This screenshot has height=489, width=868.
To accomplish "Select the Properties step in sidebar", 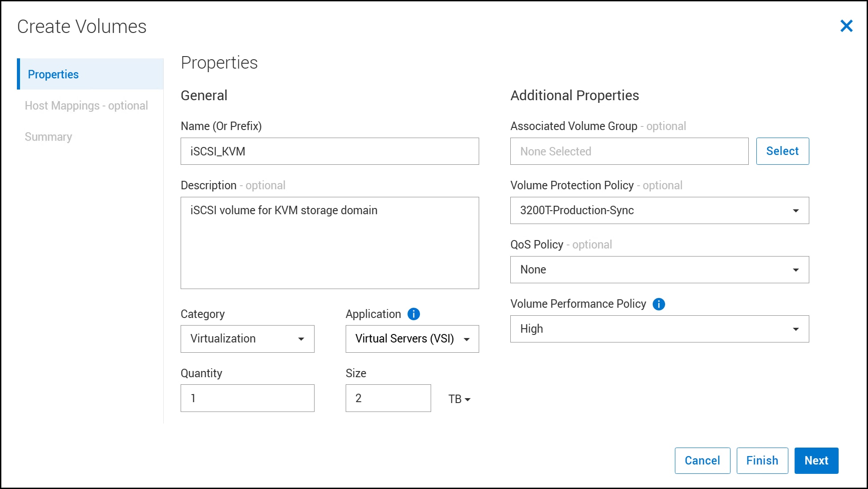I will (90, 74).
